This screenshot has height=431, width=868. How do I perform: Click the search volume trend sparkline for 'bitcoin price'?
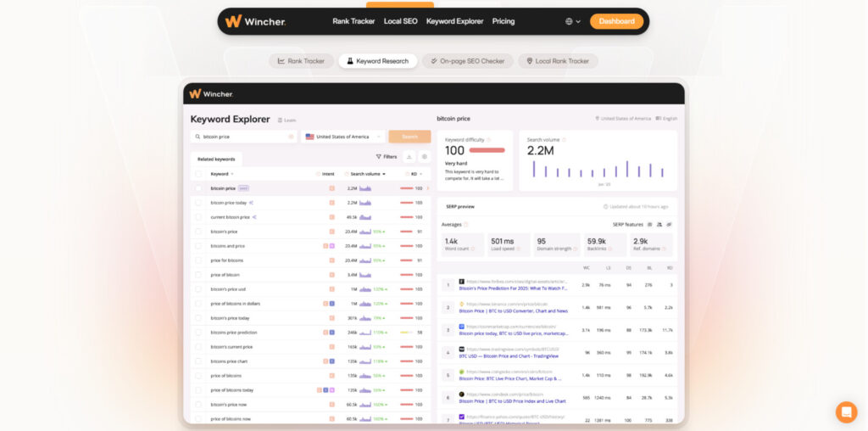coord(365,188)
